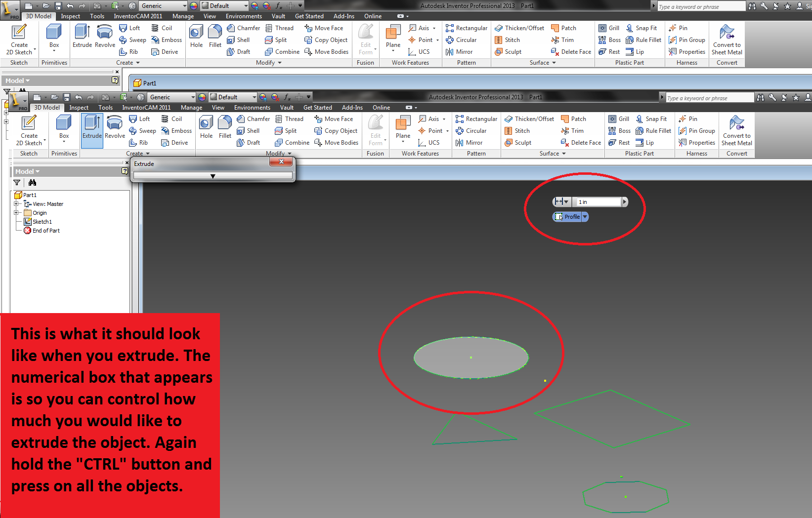812x518 pixels.
Task: Select the Fillet tool
Action: coord(225,126)
